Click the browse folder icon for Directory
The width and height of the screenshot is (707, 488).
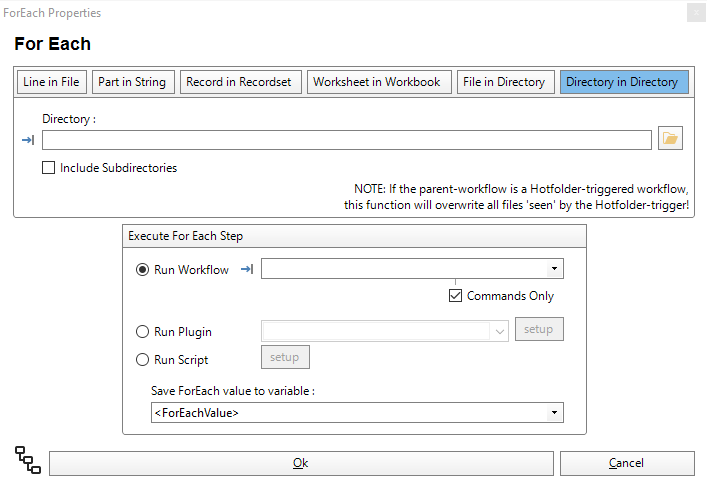tap(670, 139)
